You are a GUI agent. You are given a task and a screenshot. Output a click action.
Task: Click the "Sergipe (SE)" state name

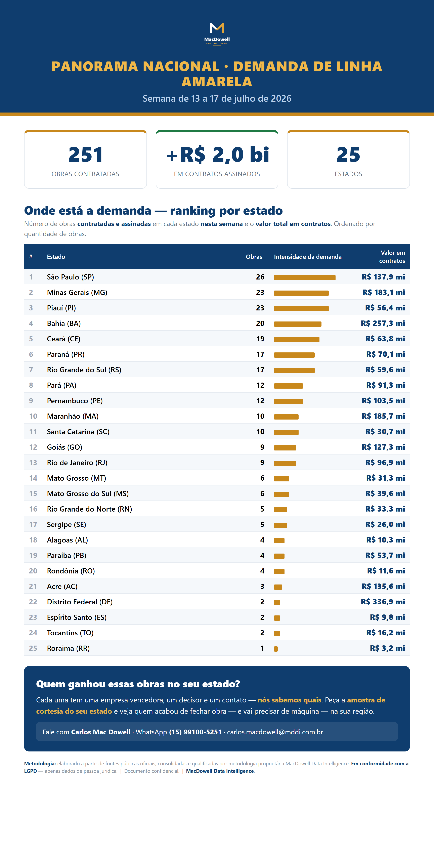tap(66, 525)
